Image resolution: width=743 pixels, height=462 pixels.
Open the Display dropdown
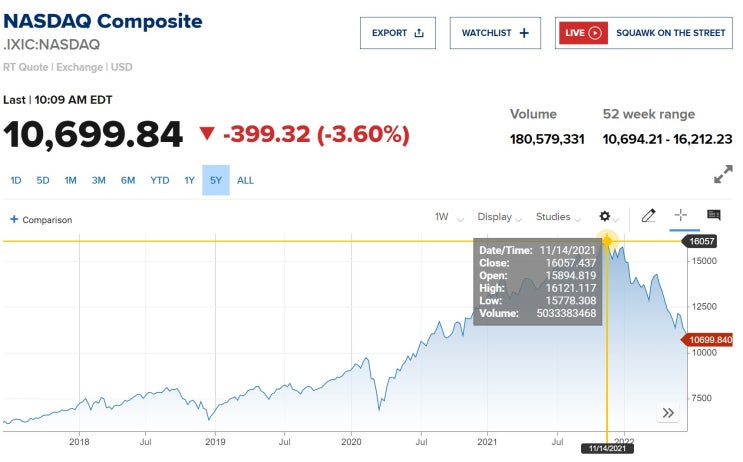[x=500, y=217]
